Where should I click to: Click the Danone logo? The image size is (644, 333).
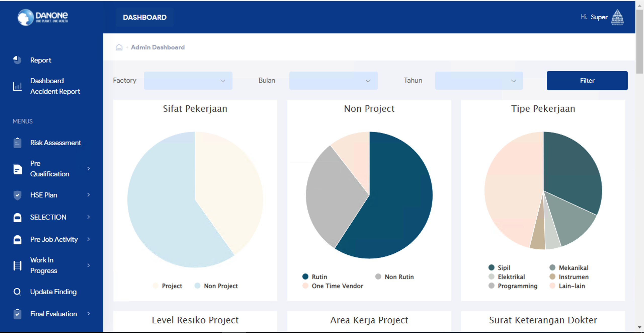(43, 17)
